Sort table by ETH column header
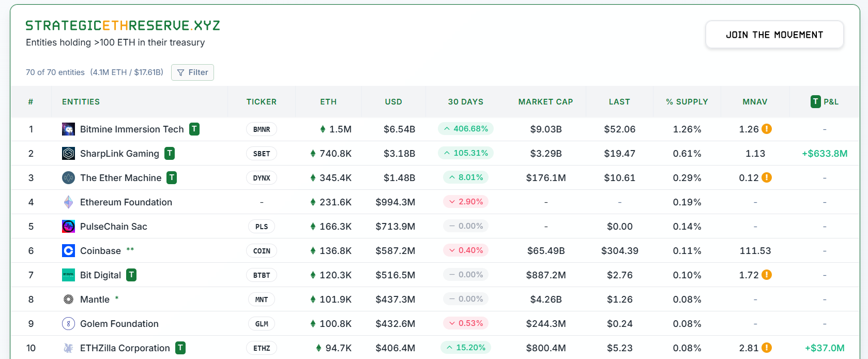 click(x=328, y=102)
